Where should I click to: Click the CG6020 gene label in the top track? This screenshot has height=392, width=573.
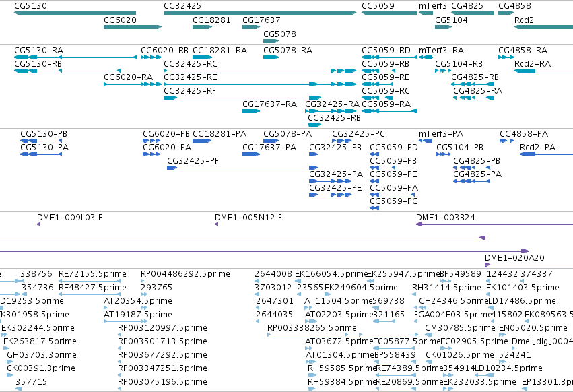tap(121, 20)
